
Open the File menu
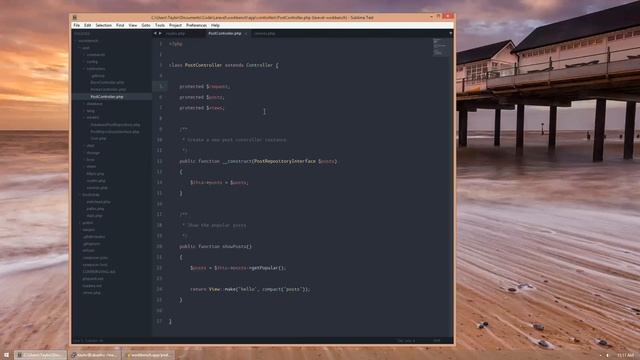[77, 25]
